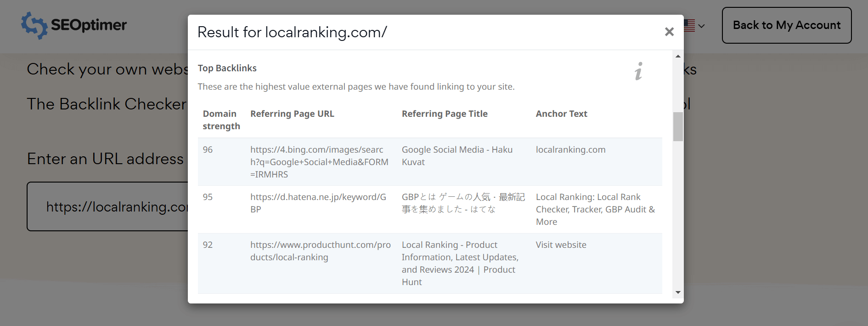Click the Domain strength column header
The height and width of the screenshot is (326, 868).
coord(221,120)
